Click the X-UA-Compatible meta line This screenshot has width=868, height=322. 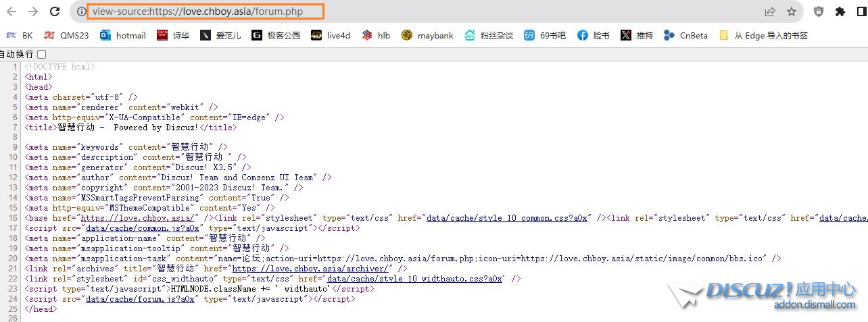tap(154, 117)
